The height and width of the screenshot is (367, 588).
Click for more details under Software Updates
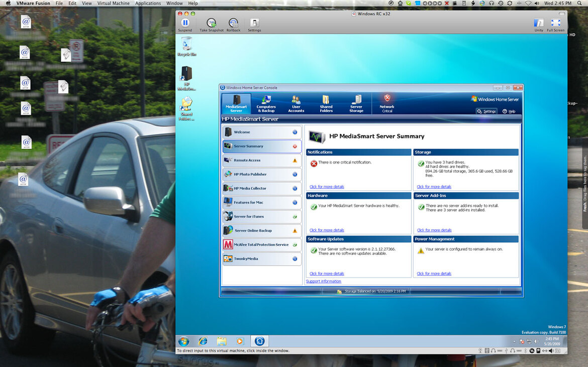click(x=327, y=274)
